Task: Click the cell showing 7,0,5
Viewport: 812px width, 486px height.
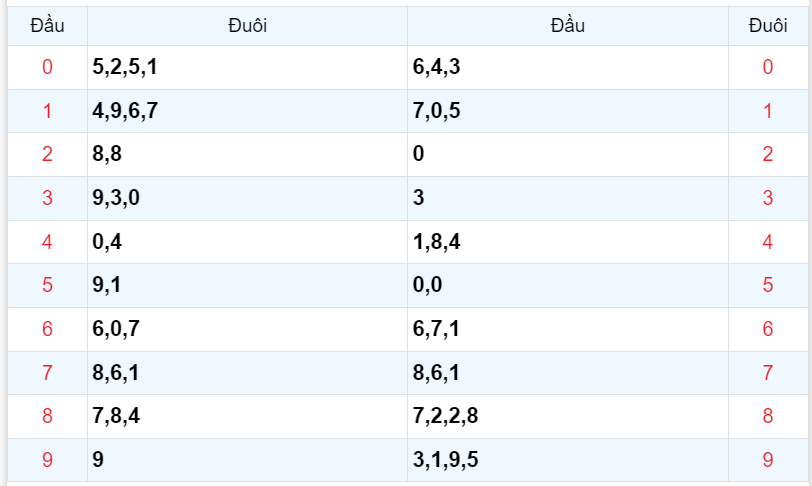Action: coord(436,111)
